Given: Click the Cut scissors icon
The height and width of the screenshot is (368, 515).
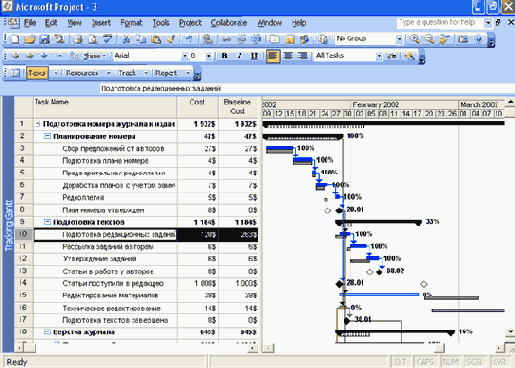Looking at the screenshot, I should click(126, 39).
